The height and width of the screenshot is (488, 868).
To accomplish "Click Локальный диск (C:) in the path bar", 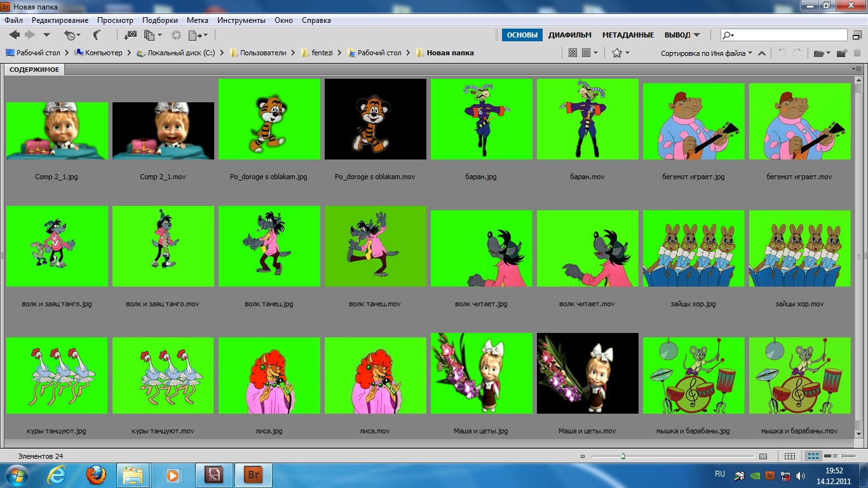I will [x=175, y=53].
